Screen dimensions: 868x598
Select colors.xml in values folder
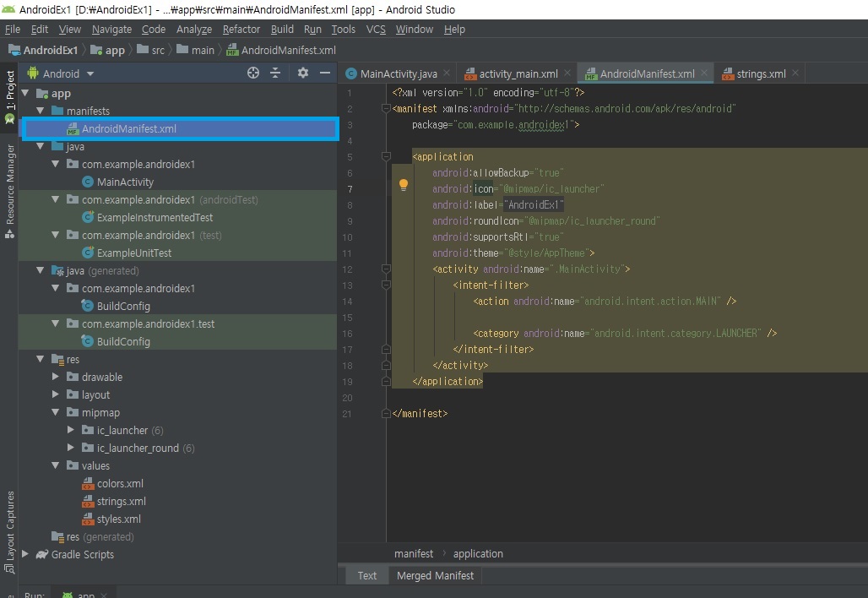[120, 483]
